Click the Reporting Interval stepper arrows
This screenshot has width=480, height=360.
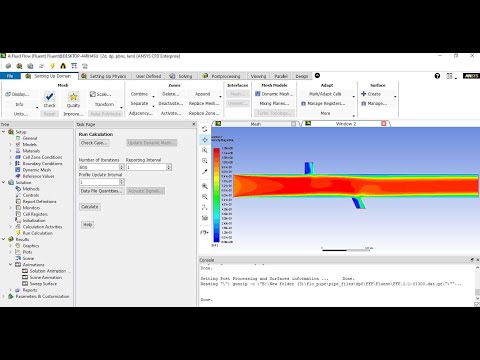tap(169, 167)
